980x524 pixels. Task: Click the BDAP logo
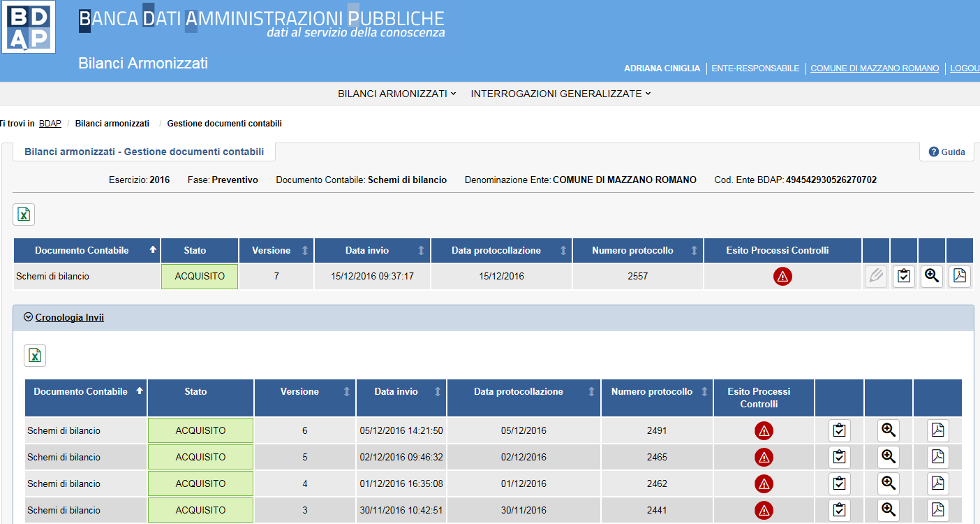pos(29,27)
